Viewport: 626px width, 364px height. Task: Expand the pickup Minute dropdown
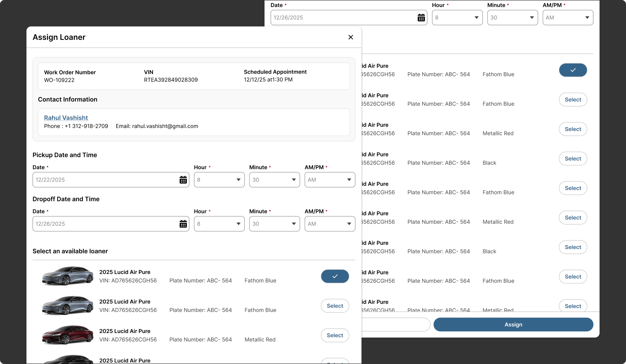pos(274,180)
